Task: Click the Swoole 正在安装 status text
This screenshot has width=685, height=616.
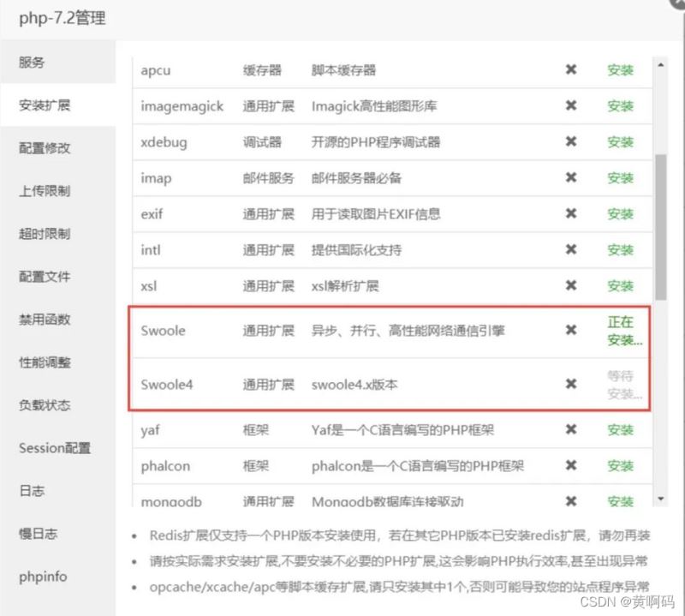Action: 624,331
